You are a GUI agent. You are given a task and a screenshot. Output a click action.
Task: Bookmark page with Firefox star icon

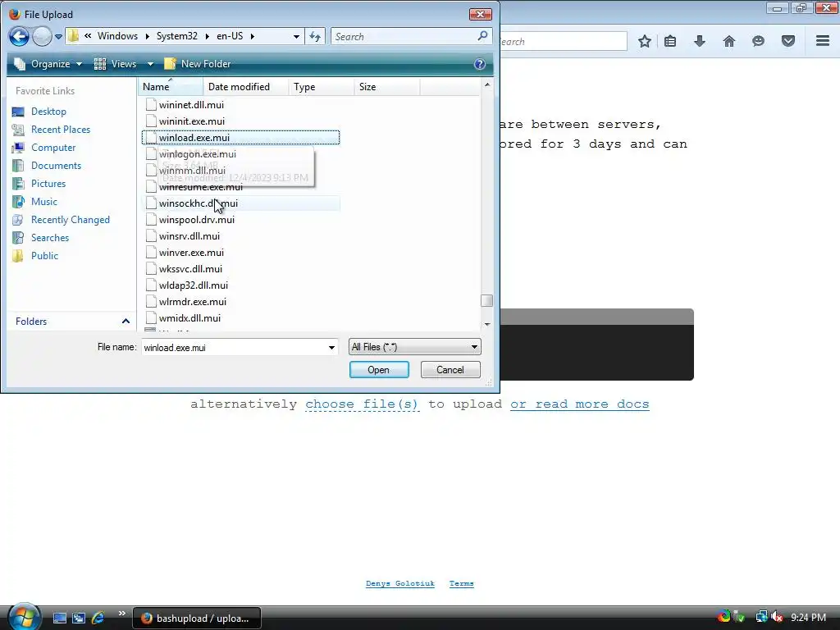pyautogui.click(x=645, y=41)
